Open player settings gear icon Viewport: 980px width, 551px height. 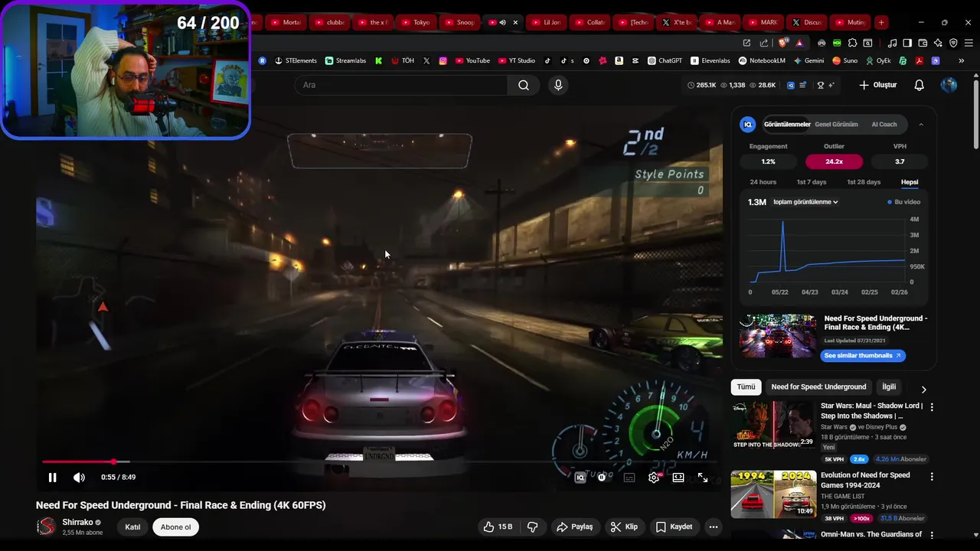(x=654, y=478)
